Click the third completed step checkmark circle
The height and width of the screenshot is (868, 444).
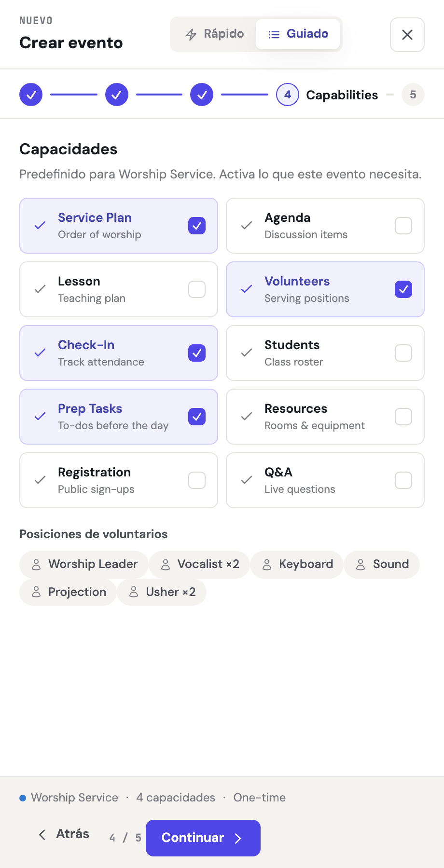pos(202,95)
